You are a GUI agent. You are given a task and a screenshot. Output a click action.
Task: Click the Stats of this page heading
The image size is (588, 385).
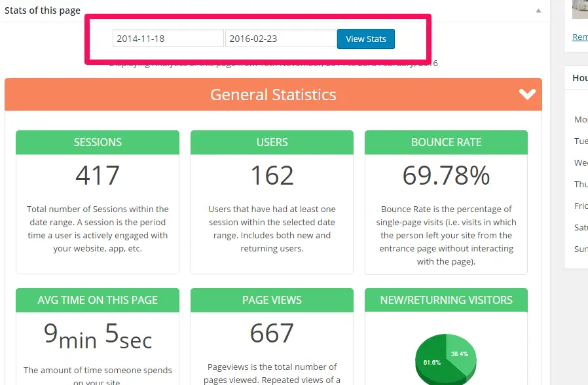43,10
